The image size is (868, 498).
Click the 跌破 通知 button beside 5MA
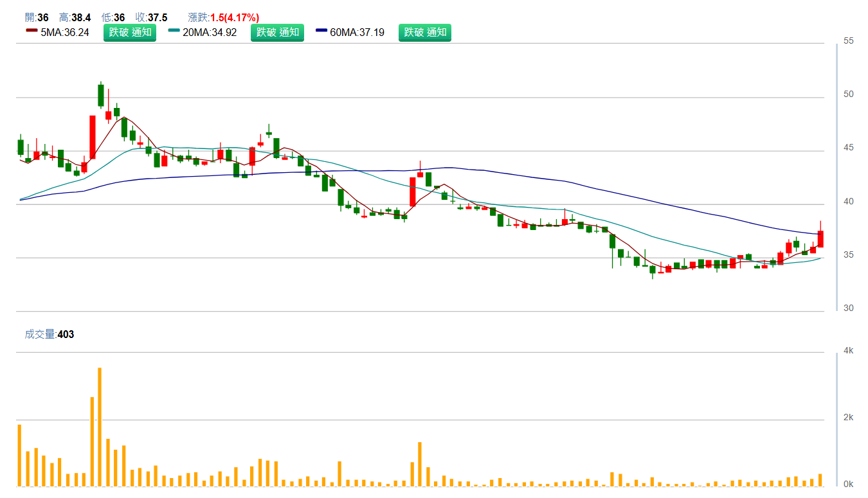[130, 32]
